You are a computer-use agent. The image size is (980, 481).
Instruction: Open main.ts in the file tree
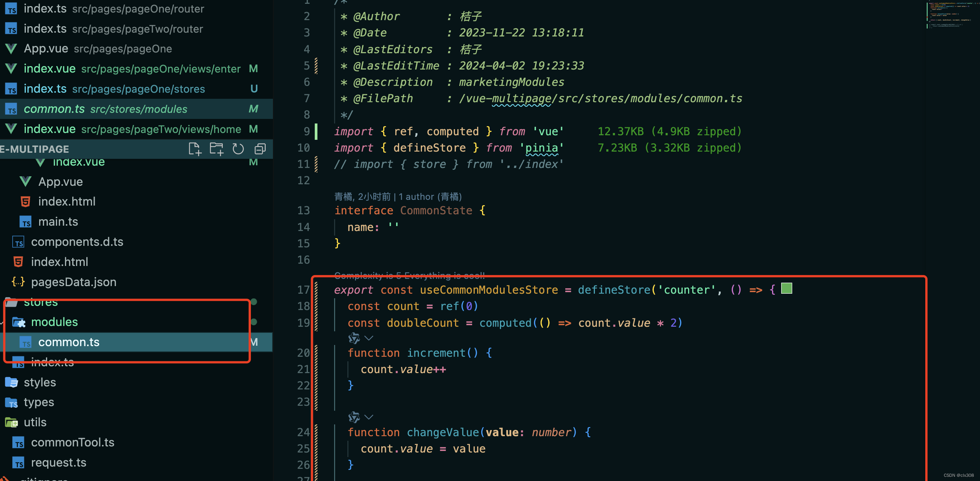point(136,222)
